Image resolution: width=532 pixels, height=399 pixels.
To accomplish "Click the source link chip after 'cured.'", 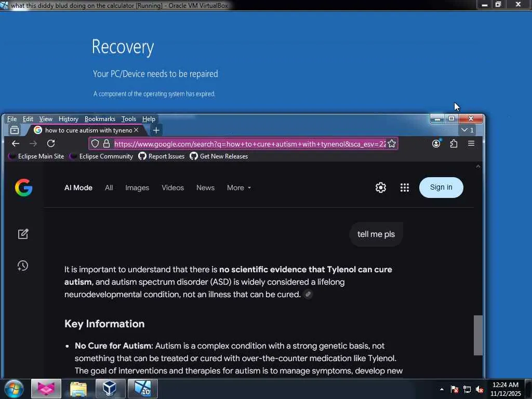I will click(308, 294).
